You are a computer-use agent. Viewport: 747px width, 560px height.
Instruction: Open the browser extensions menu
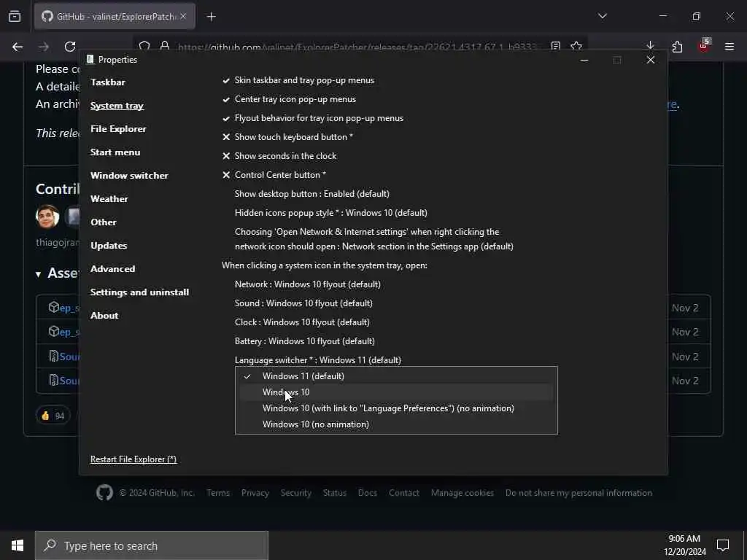coord(677,46)
